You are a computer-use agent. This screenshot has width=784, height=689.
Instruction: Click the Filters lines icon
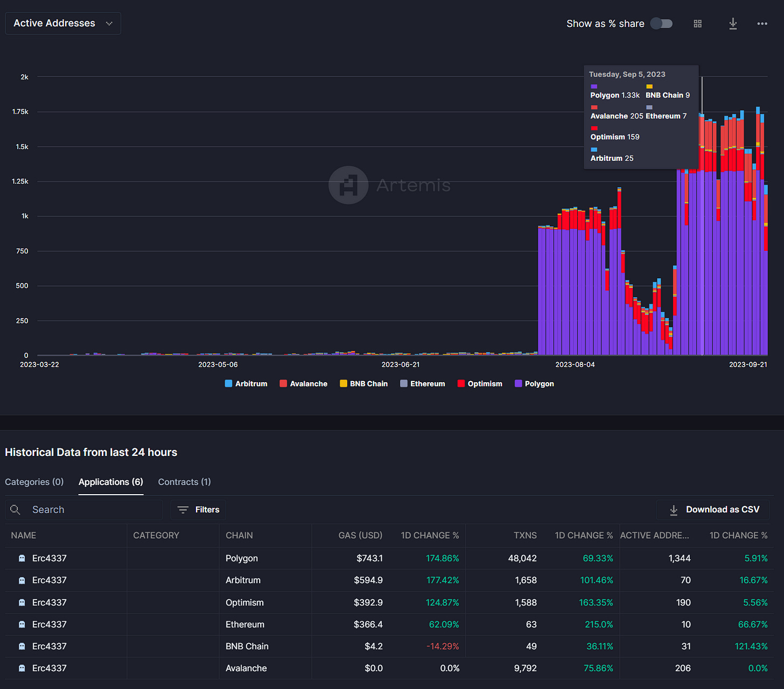(183, 510)
